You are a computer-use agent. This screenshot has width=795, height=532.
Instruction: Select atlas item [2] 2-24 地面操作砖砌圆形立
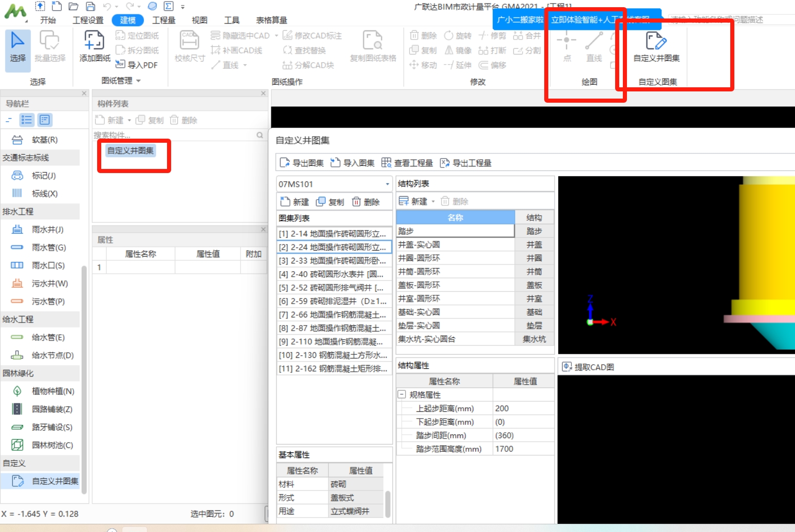click(334, 247)
